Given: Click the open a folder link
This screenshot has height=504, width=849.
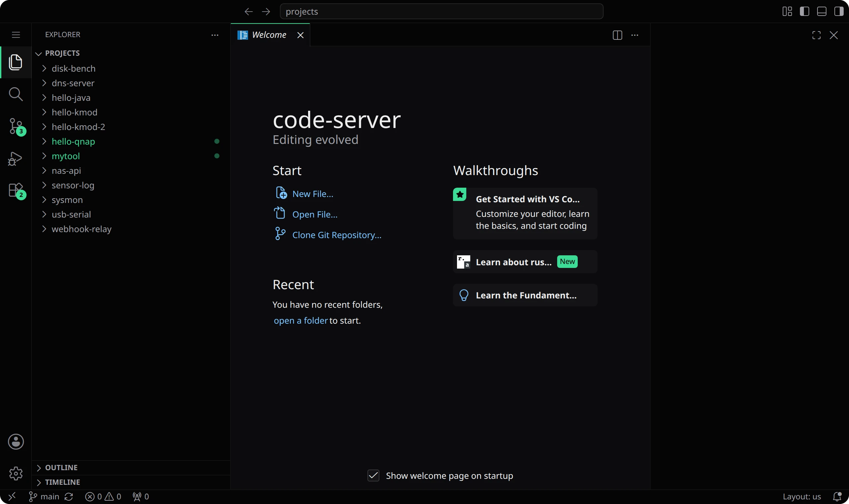Looking at the screenshot, I should tap(300, 321).
